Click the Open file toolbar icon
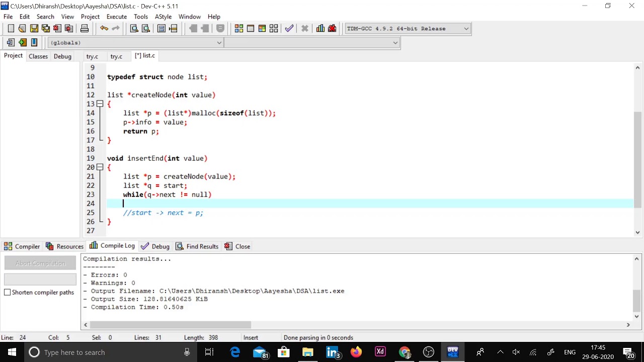 (x=22, y=29)
